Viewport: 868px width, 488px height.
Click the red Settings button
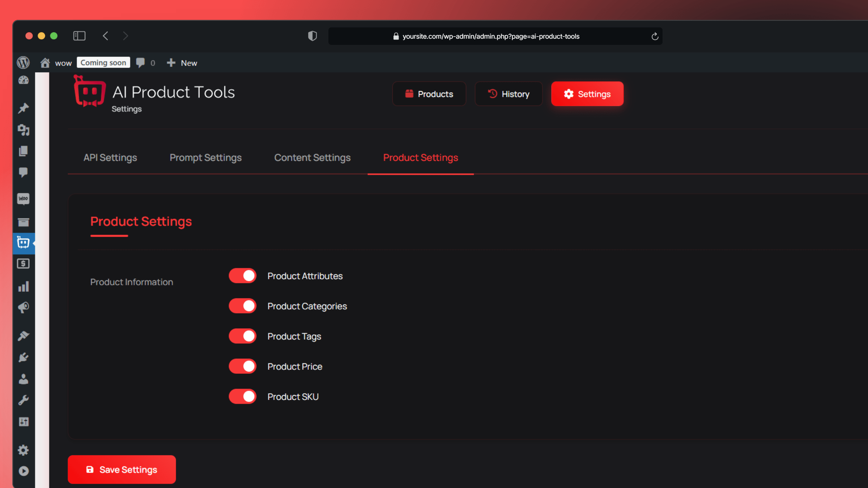coord(587,94)
